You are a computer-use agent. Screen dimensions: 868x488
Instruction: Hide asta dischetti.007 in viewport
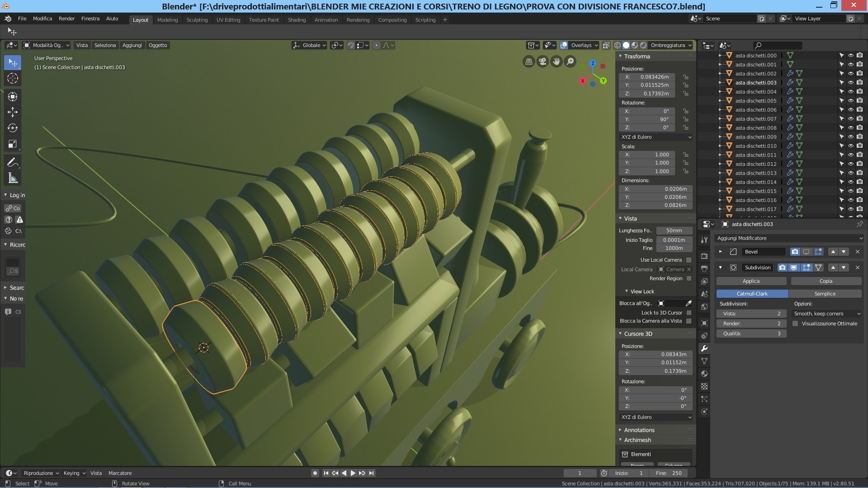[x=850, y=119]
